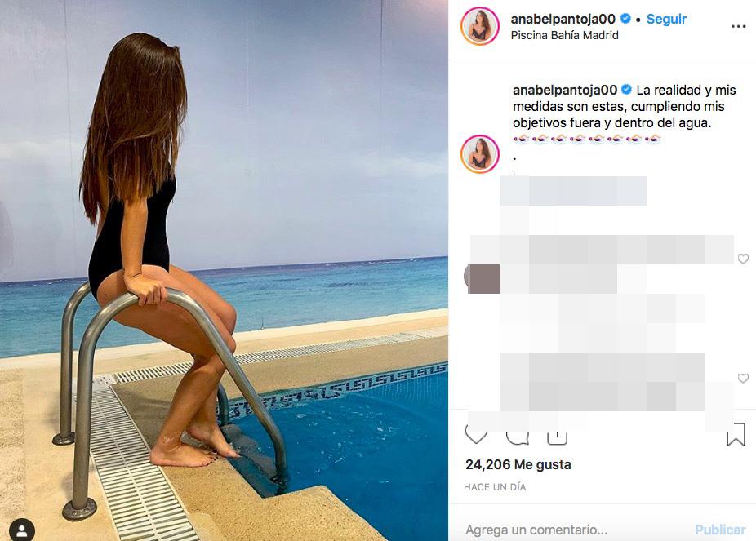Open comments with the speech bubble icon
Screen dimensions: 756x541
pos(518,436)
